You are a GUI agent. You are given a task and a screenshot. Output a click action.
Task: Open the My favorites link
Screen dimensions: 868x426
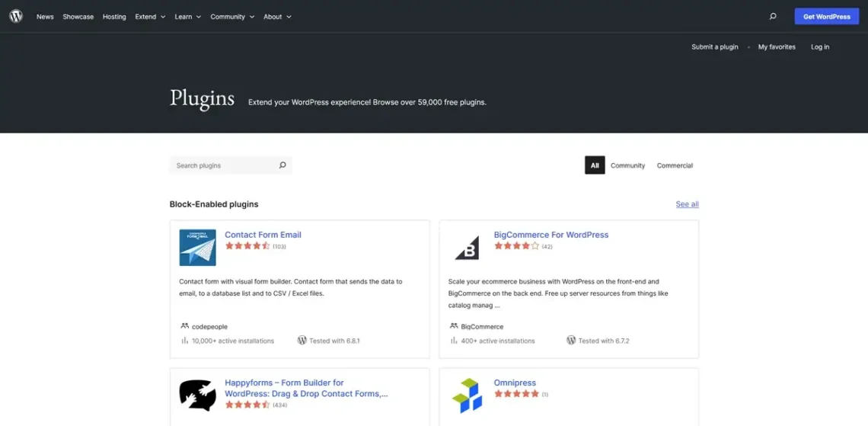point(777,47)
